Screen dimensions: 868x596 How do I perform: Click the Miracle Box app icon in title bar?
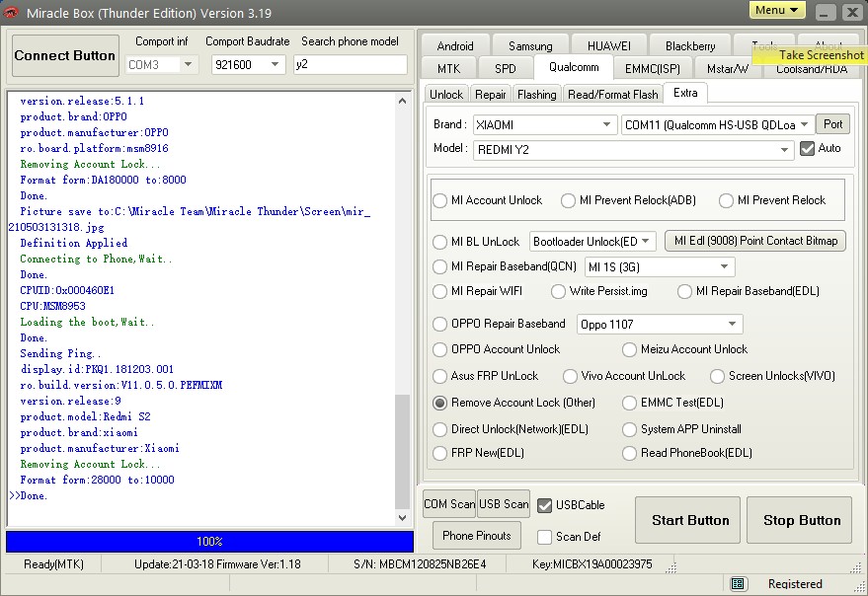pos(11,12)
